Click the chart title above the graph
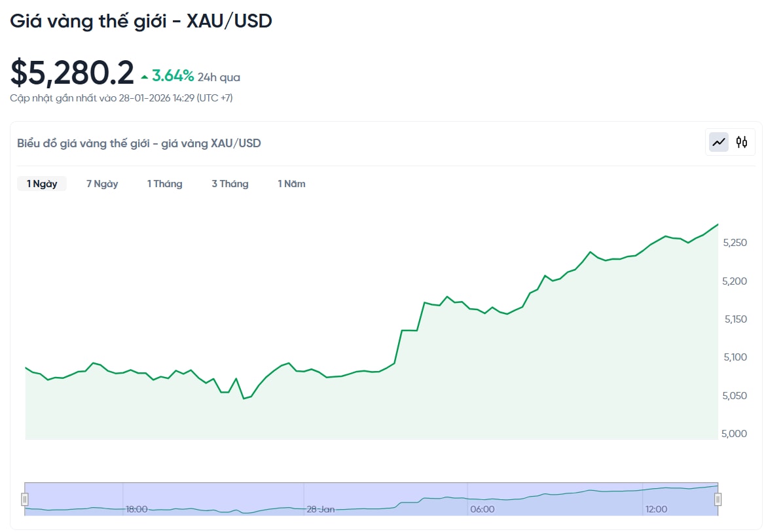The height and width of the screenshot is (532, 764). [139, 143]
